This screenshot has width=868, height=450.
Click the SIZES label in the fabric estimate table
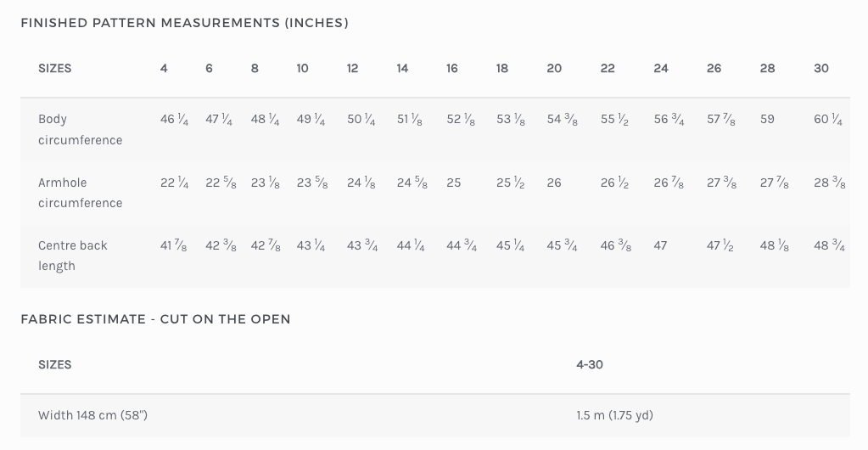point(55,364)
